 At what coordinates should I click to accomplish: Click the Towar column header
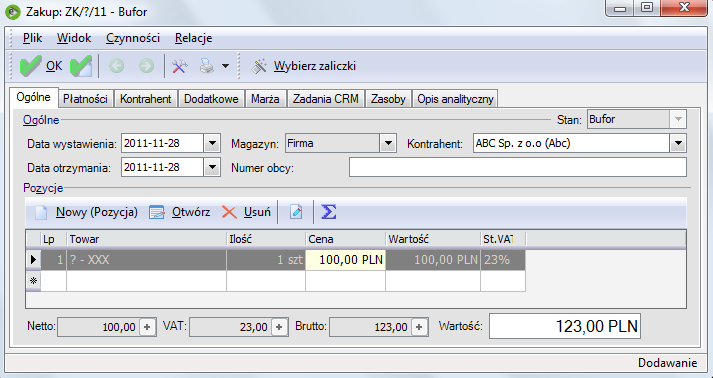pyautogui.click(x=146, y=239)
